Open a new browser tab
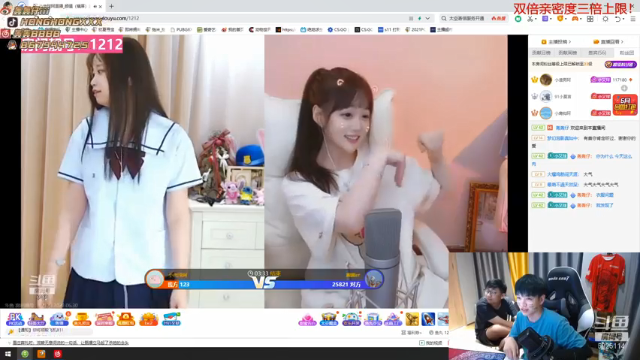 (x=111, y=6)
